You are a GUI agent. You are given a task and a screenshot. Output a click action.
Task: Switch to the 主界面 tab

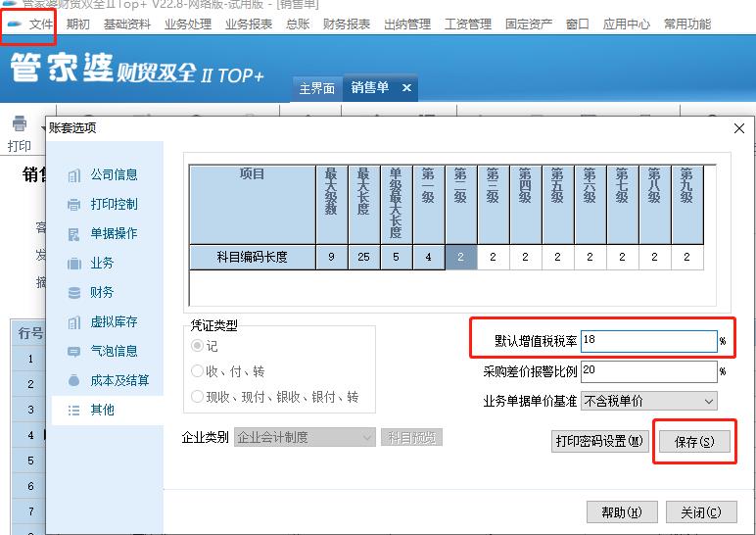click(x=316, y=88)
